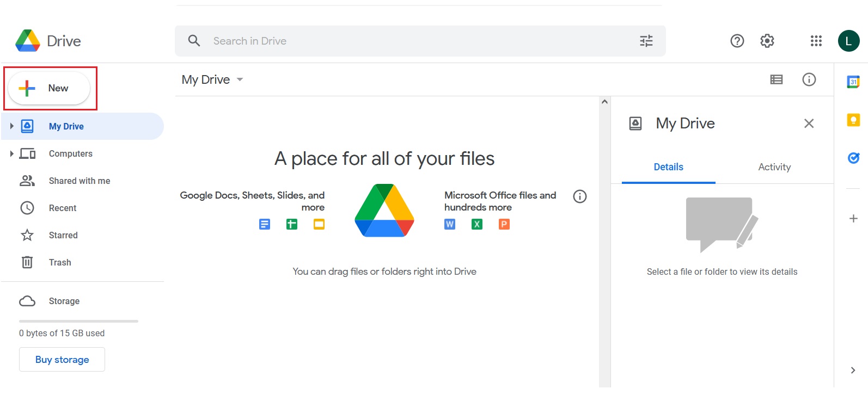Image resolution: width=868 pixels, height=395 pixels.
Task: Open search filter options icon
Action: pos(646,41)
